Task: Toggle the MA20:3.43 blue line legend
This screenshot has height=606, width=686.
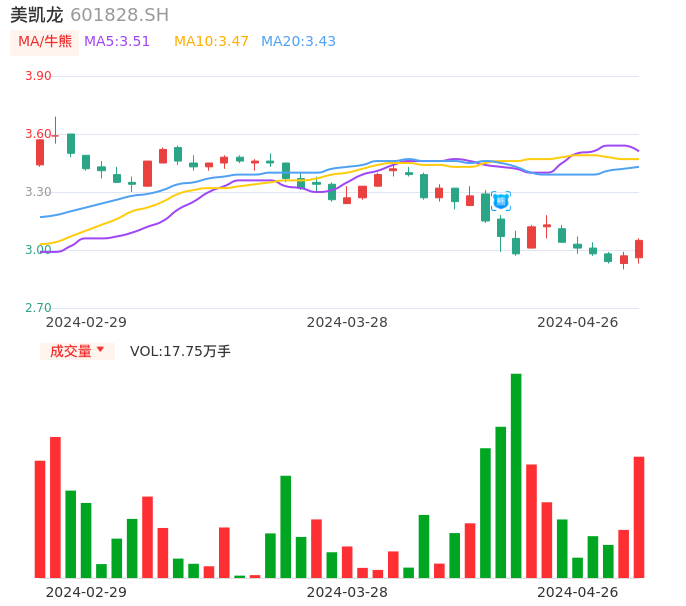Action: tap(298, 42)
